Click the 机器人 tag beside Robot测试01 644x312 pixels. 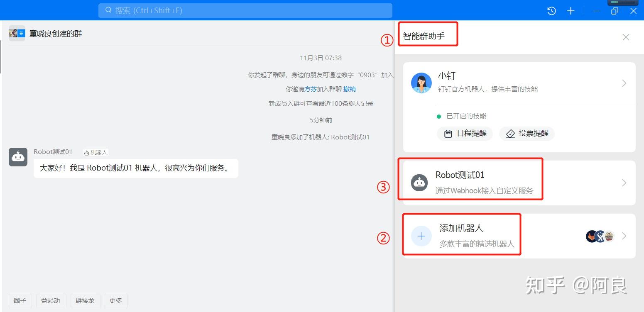(96, 152)
